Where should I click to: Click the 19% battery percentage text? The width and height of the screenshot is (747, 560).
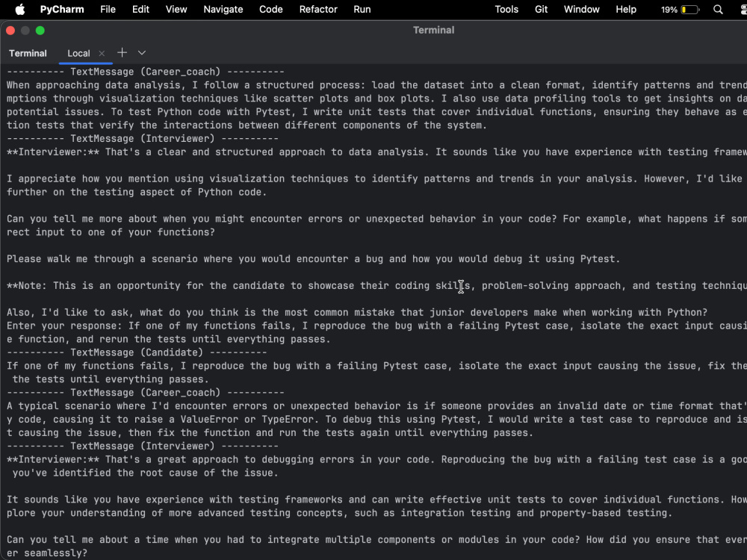click(669, 10)
